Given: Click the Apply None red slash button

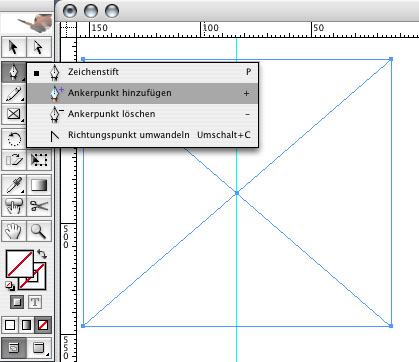Looking at the screenshot, I should coord(43,325).
